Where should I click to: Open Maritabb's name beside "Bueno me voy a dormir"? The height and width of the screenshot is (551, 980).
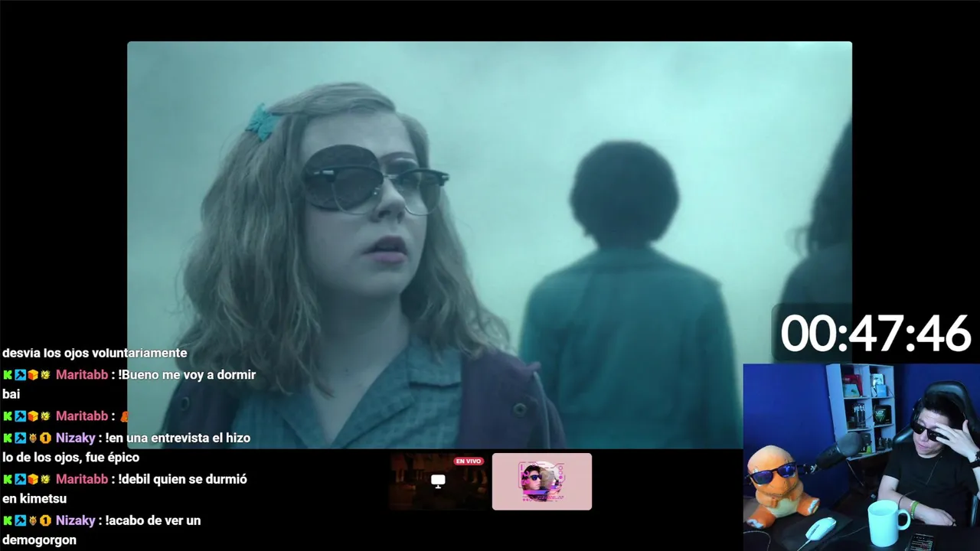82,375
